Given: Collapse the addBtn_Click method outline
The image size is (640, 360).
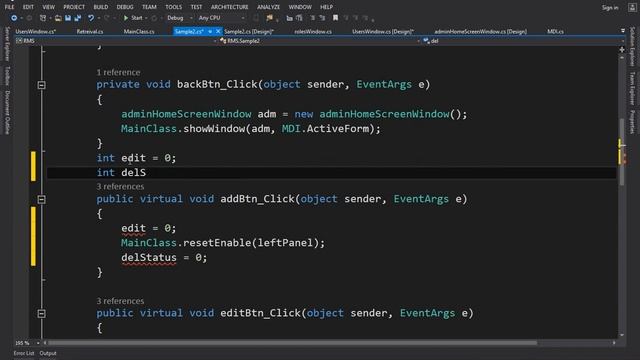Looking at the screenshot, I should pyautogui.click(x=41, y=199).
